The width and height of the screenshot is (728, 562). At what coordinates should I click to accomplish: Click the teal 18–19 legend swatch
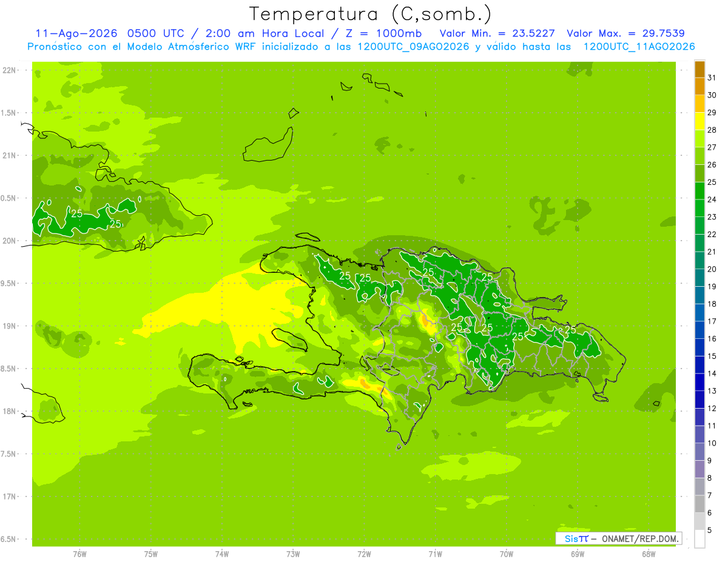[699, 295]
